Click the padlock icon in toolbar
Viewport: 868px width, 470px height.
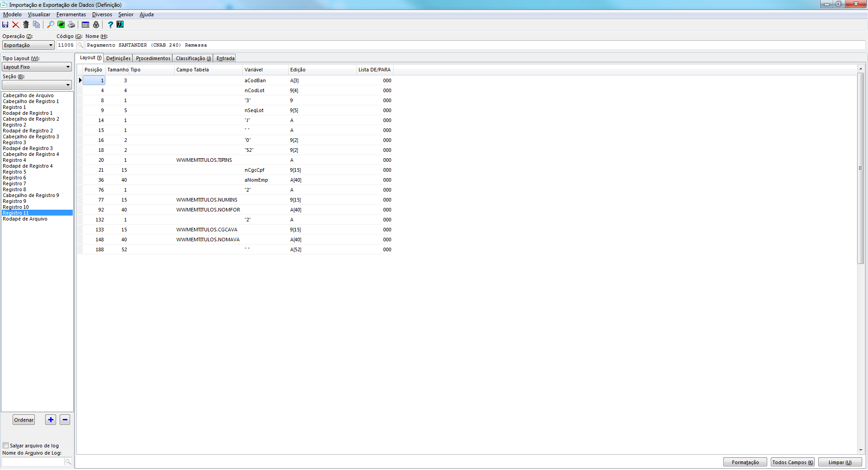tap(96, 25)
